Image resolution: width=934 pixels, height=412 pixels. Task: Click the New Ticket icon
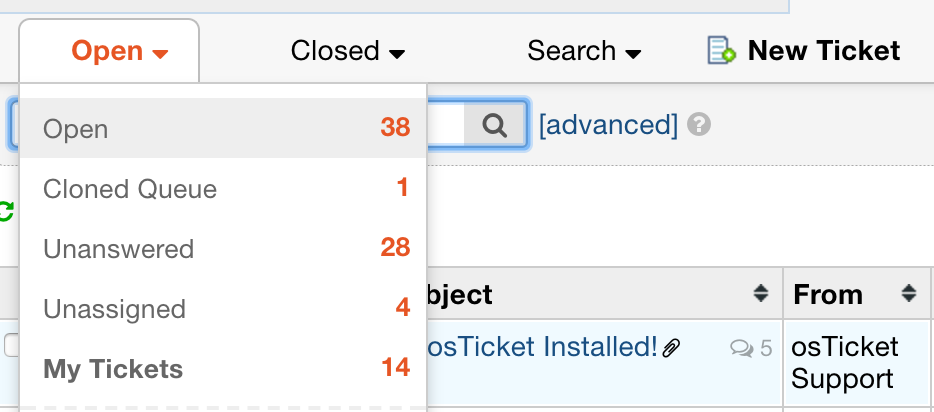tap(721, 50)
